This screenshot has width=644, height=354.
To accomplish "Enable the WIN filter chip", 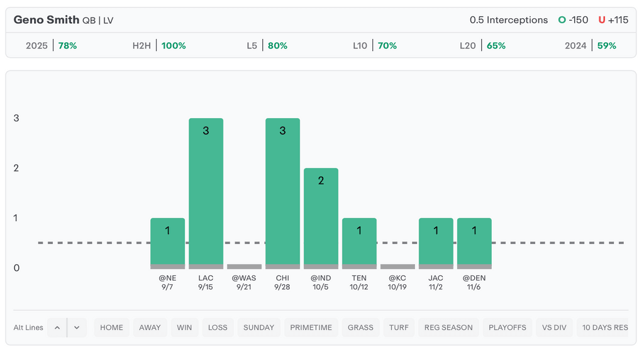I will (x=184, y=328).
